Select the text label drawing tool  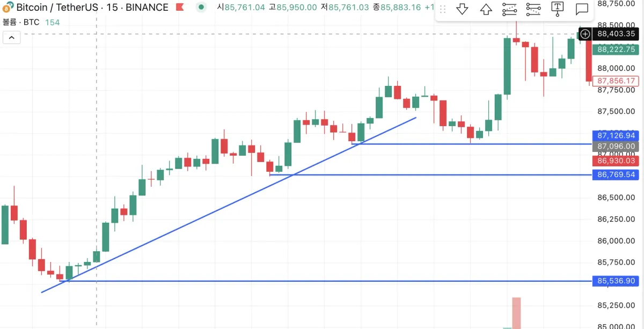[x=558, y=9]
